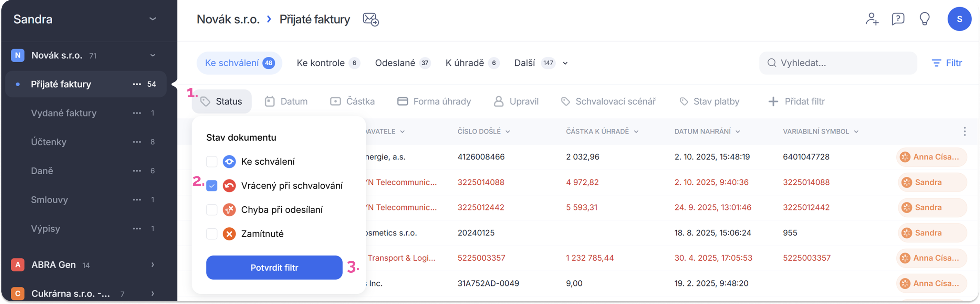This screenshot has width=980, height=304.
Task: Click the Ke schválení eye status icon
Action: click(x=229, y=162)
